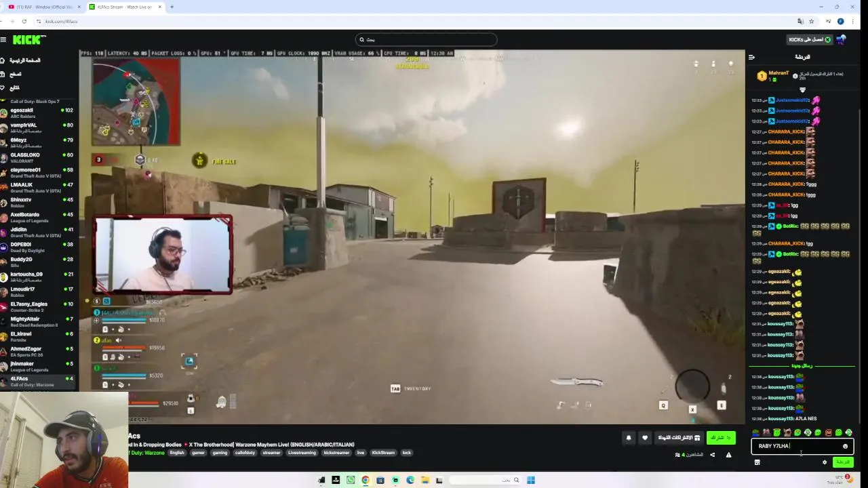Click the KickStream tag
Image resolution: width=868 pixels, height=488 pixels.
[x=382, y=453]
